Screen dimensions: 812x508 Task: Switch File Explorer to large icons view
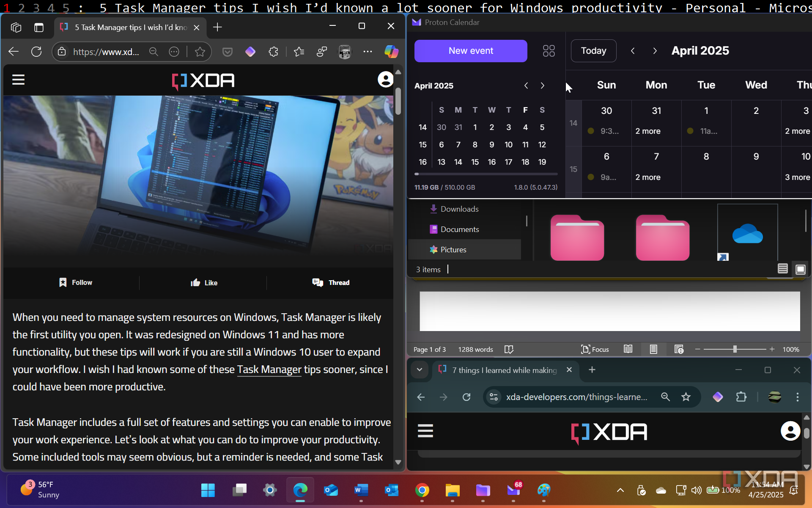click(x=800, y=269)
